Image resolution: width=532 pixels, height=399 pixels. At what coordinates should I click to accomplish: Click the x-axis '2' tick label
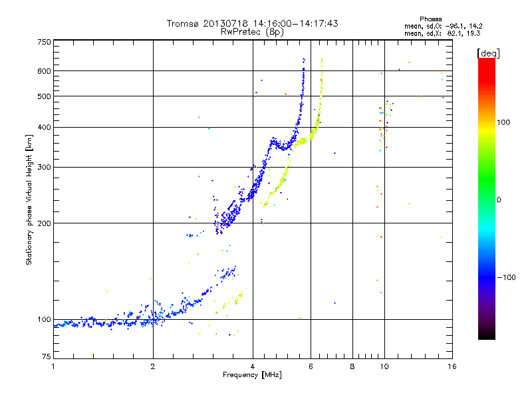tap(153, 366)
